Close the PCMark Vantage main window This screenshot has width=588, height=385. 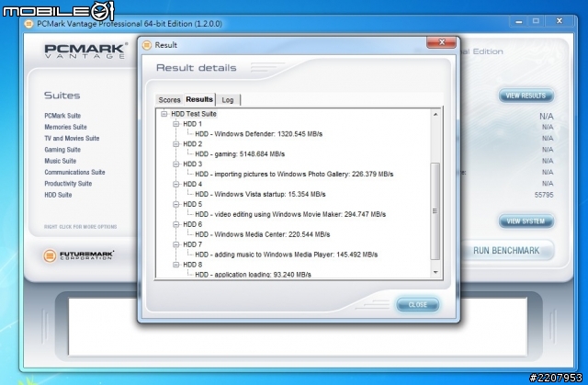pos(560,21)
